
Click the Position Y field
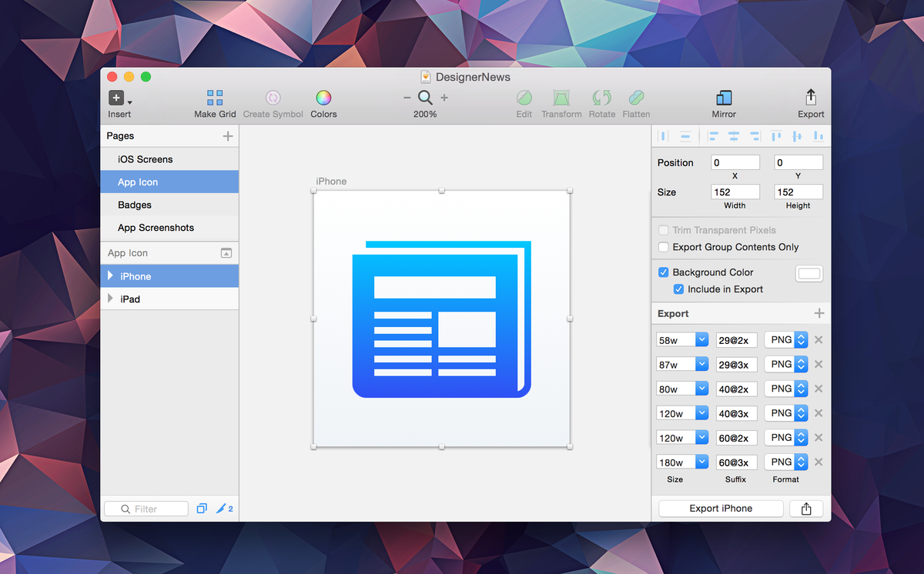[798, 162]
